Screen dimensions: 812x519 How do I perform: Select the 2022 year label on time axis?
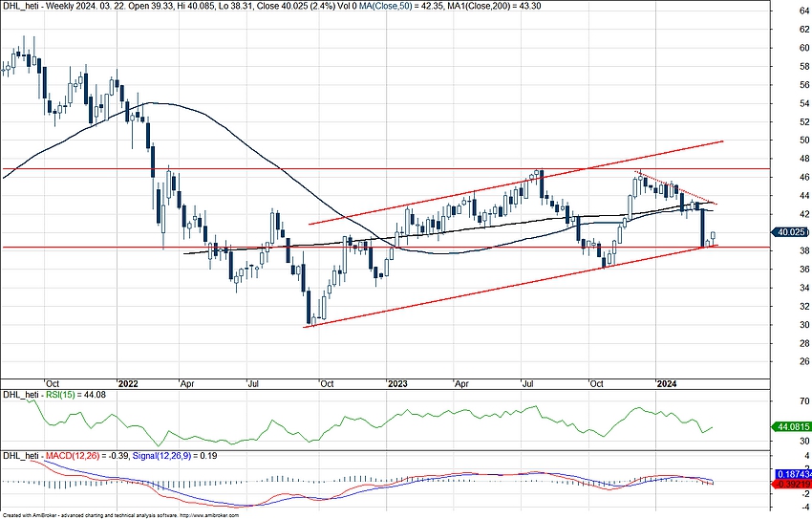129,382
